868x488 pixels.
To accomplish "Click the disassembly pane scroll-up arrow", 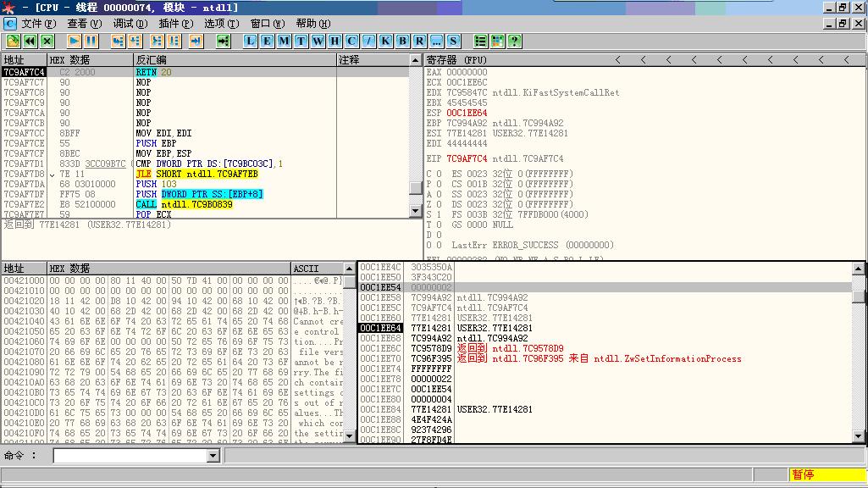I will click(416, 60).
